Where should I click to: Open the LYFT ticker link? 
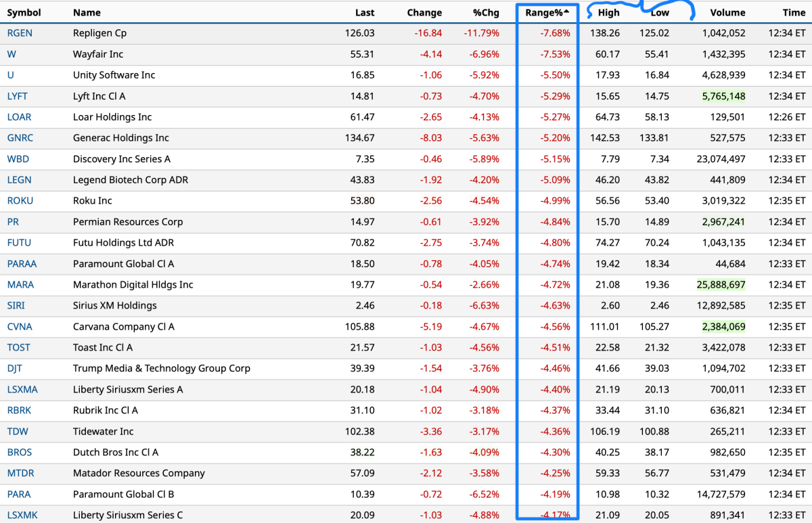18,96
